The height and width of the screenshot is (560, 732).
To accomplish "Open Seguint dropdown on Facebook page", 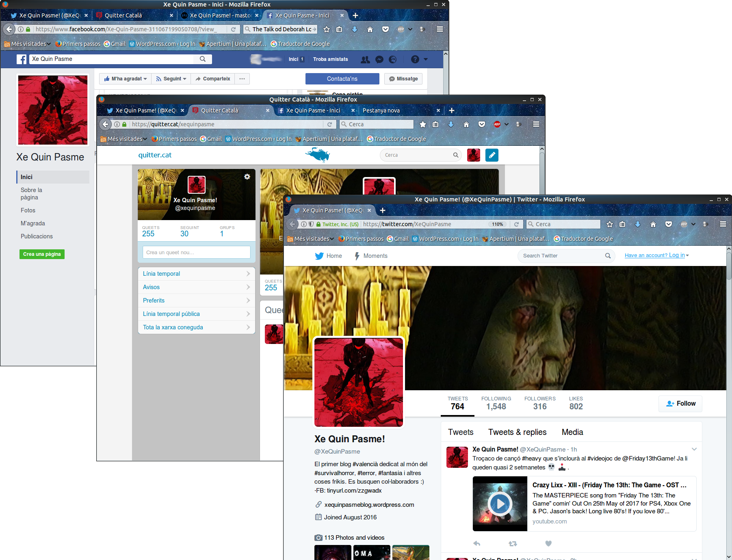I will pos(171,79).
